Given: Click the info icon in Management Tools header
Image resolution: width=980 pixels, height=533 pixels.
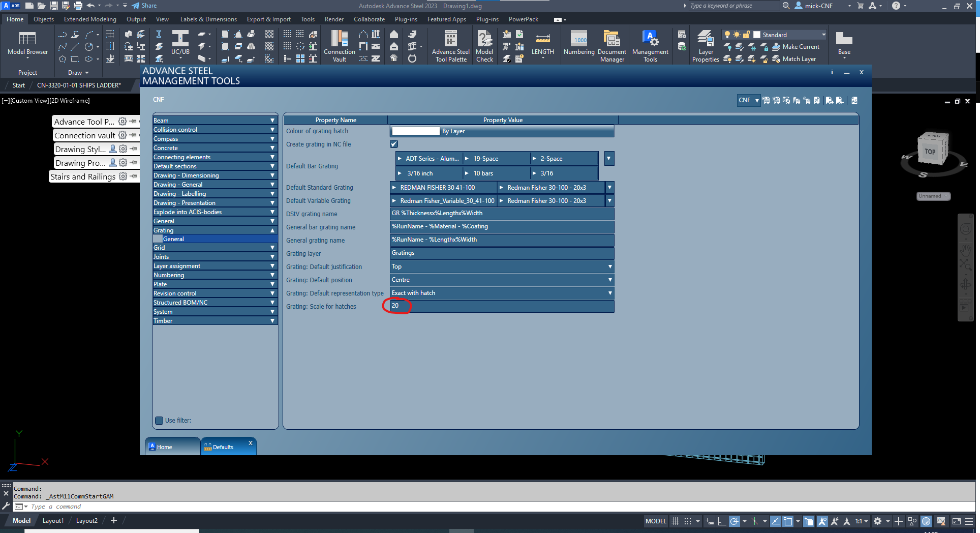Looking at the screenshot, I should [832, 72].
